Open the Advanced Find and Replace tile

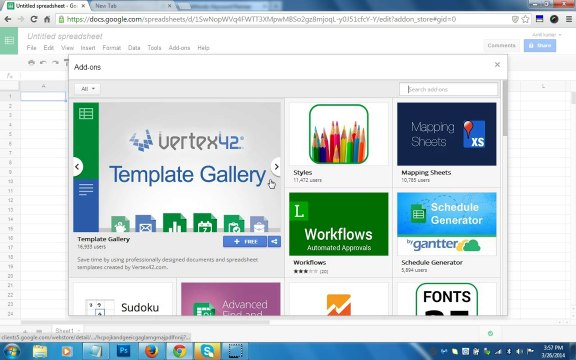pyautogui.click(x=231, y=299)
